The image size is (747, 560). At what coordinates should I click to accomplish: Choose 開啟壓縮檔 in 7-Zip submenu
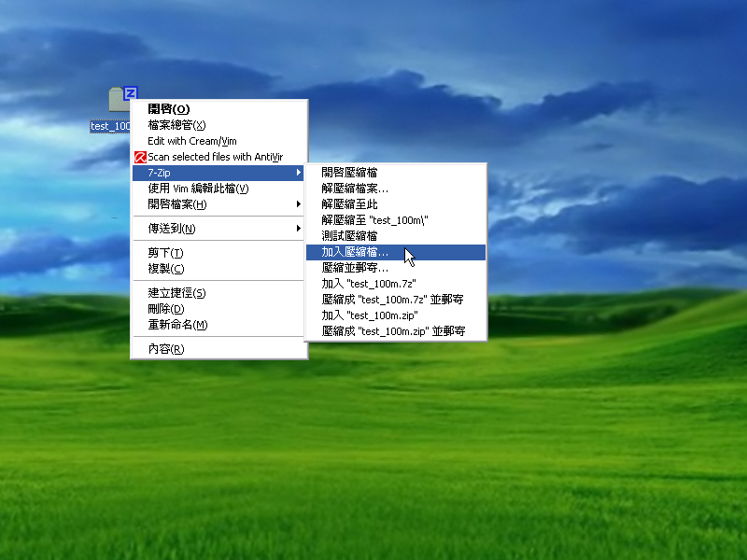click(x=396, y=173)
